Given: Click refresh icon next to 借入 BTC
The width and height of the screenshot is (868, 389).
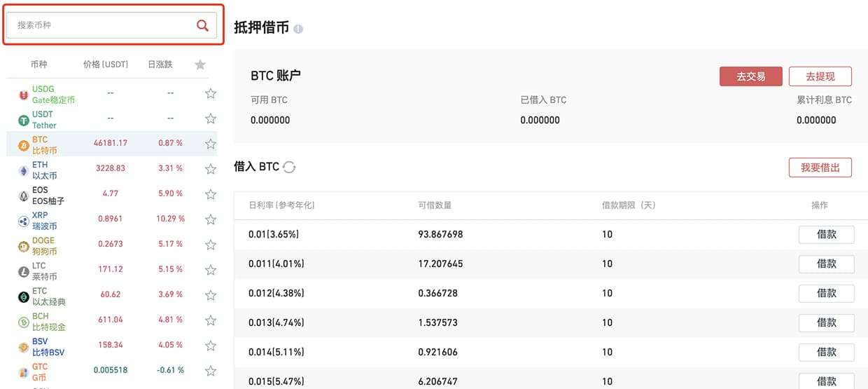Looking at the screenshot, I should (289, 168).
